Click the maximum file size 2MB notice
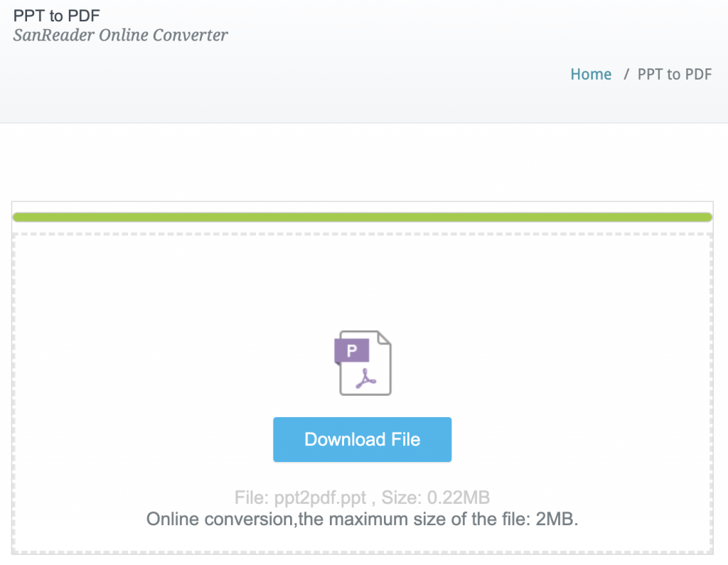The image size is (728, 565). [x=362, y=519]
